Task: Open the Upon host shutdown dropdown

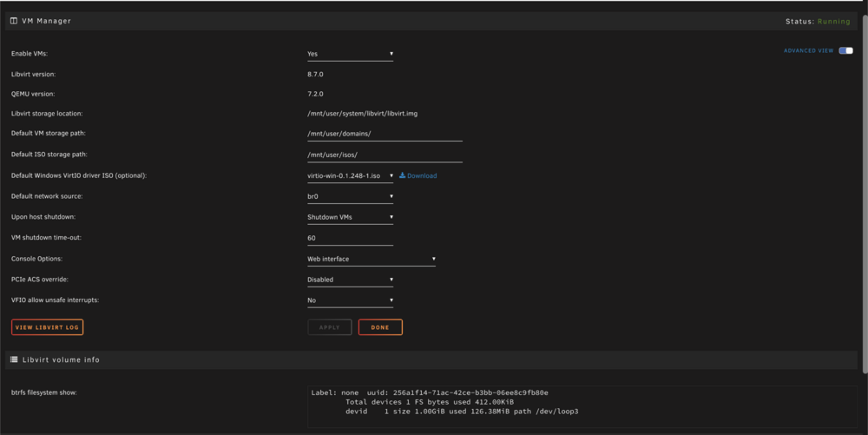Action: (x=351, y=217)
